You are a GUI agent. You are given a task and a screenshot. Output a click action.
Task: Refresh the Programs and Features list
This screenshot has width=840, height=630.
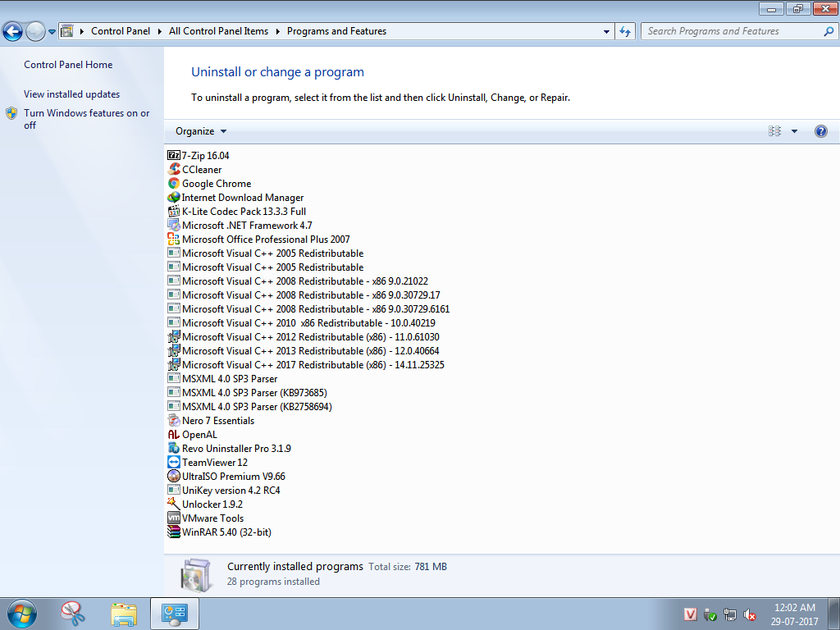tap(624, 32)
